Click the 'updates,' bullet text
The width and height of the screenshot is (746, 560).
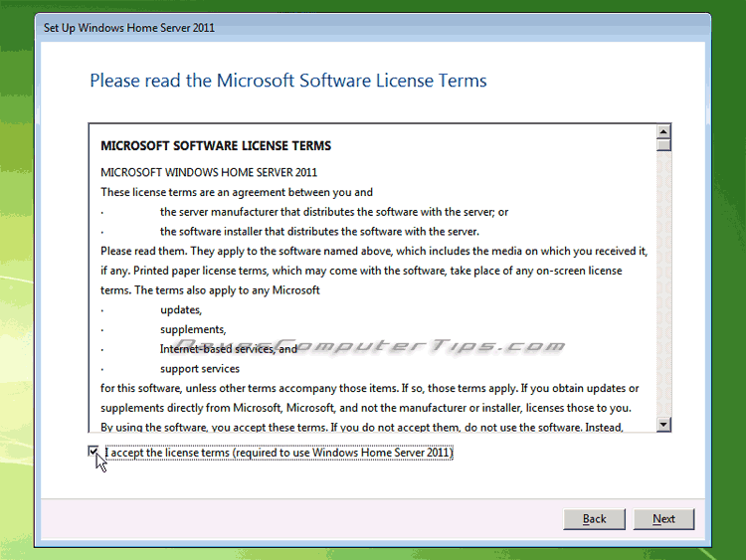coord(181,309)
